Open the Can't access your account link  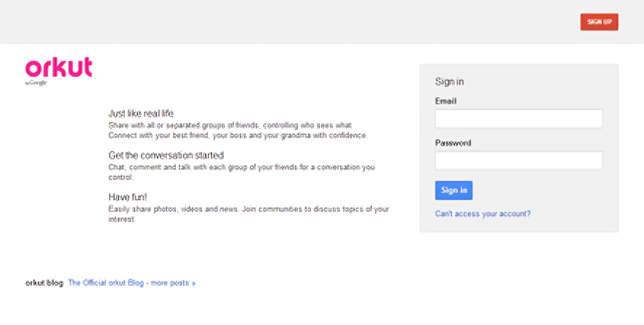coord(482,214)
